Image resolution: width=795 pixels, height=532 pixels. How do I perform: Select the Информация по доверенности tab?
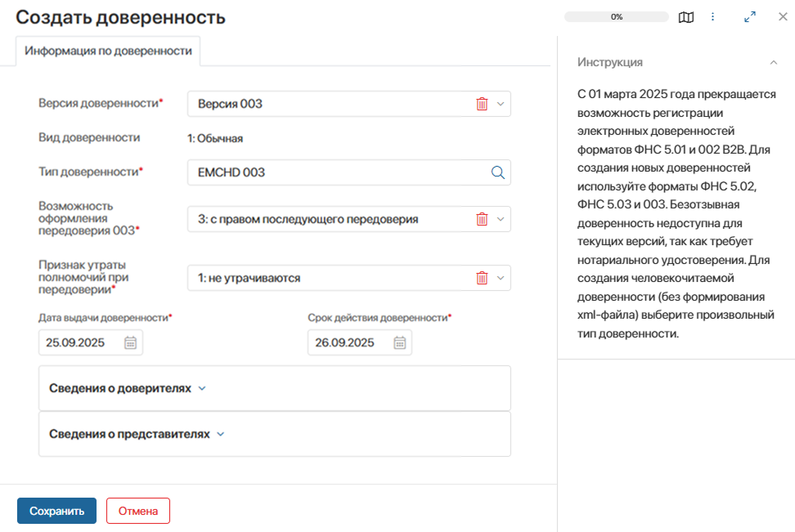[x=108, y=51]
